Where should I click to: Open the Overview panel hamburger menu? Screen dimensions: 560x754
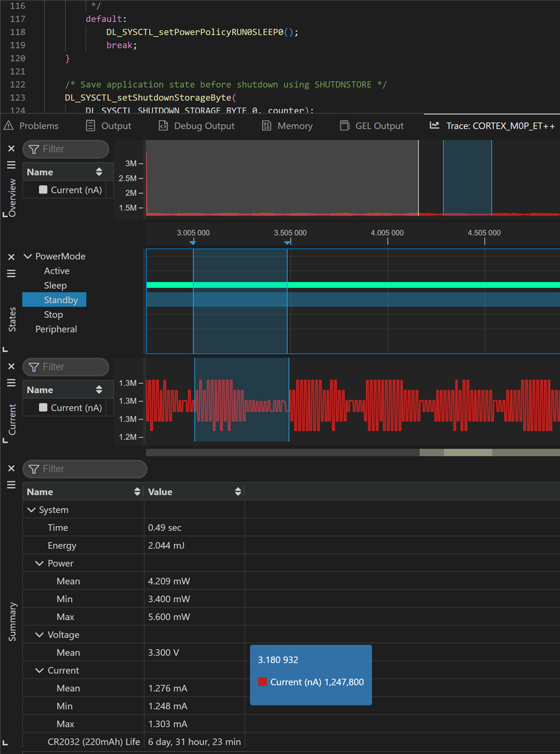click(x=11, y=165)
